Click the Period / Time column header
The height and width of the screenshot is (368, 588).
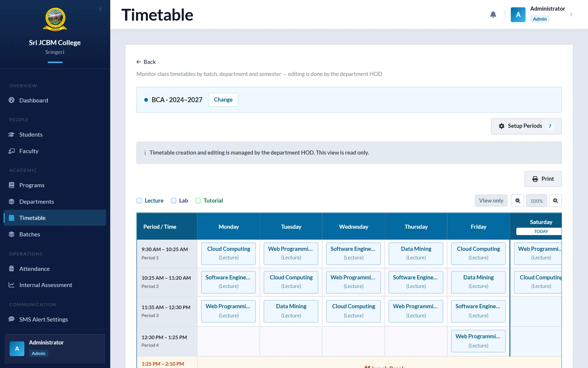pos(167,226)
